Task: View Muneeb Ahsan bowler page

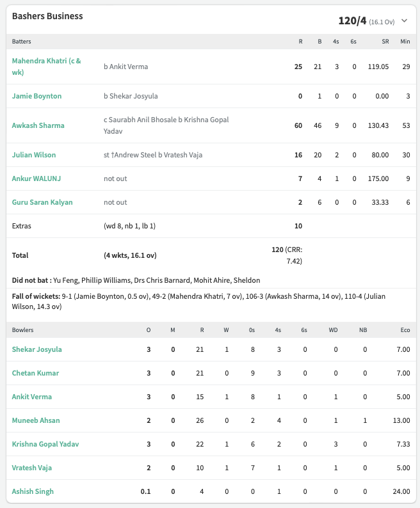Action: pyautogui.click(x=36, y=420)
